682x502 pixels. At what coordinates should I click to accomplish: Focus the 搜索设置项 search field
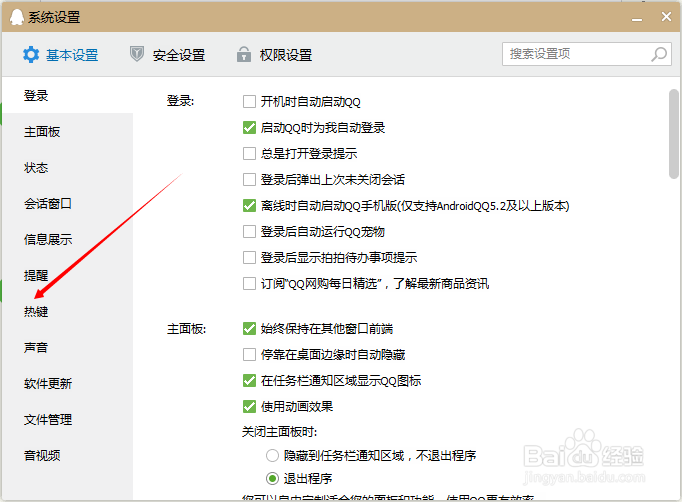point(587,54)
